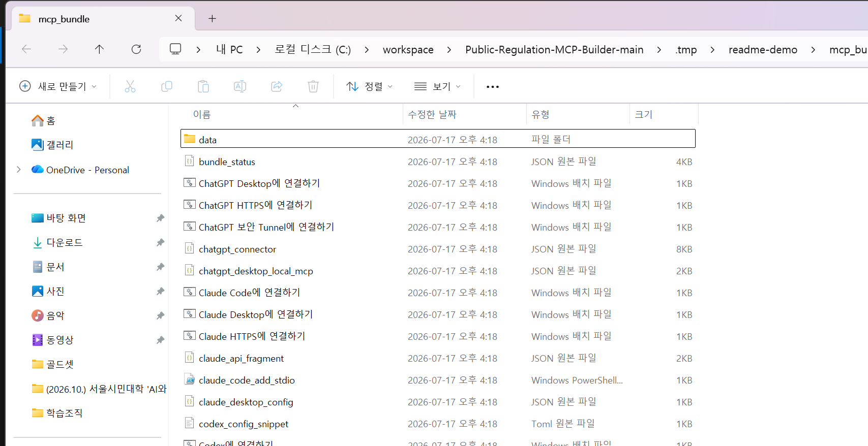Click the 내 PC breadcrumb

pos(229,50)
